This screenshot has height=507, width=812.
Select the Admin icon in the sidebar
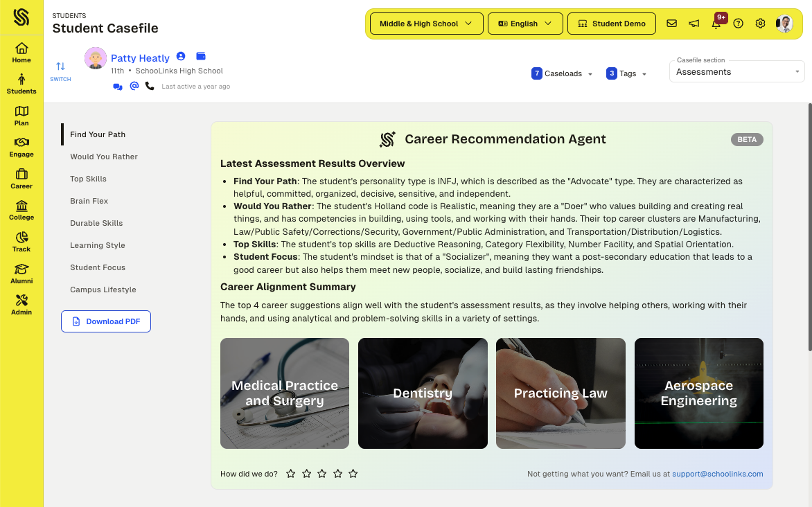[21, 303]
